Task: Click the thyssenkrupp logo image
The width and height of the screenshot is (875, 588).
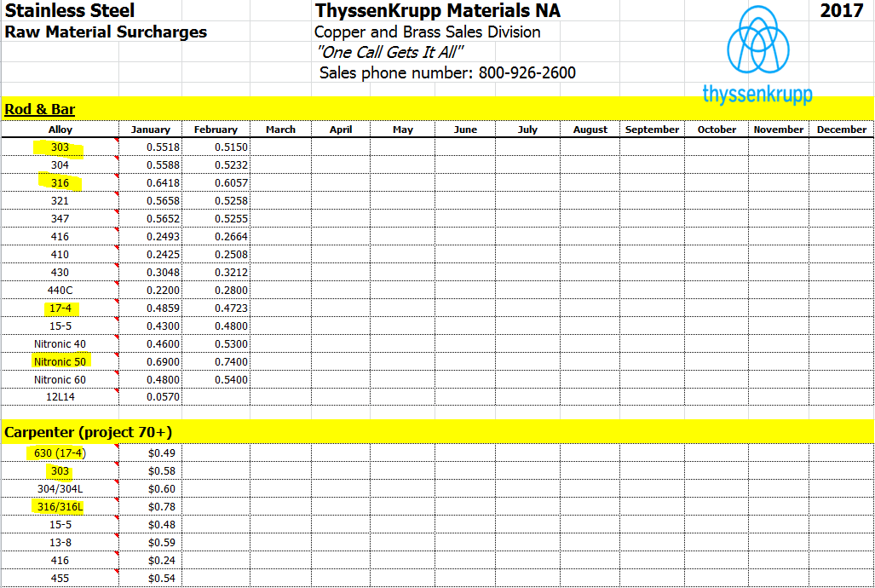Action: pos(757,55)
